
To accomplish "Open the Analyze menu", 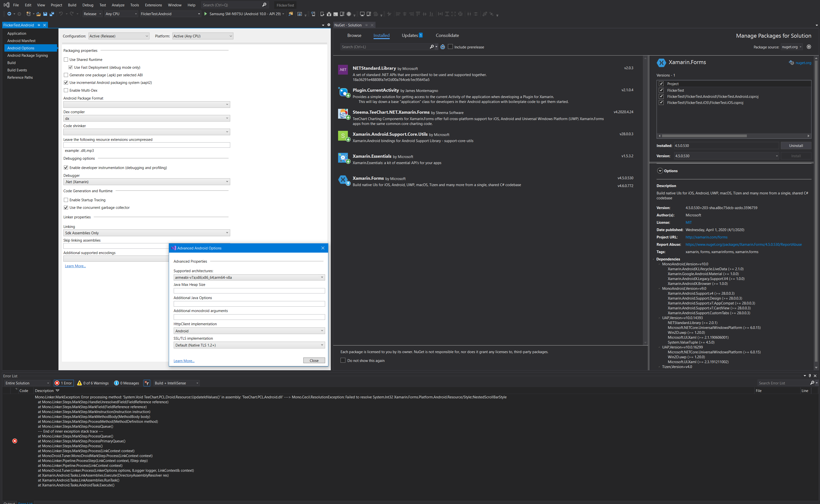I will [118, 5].
